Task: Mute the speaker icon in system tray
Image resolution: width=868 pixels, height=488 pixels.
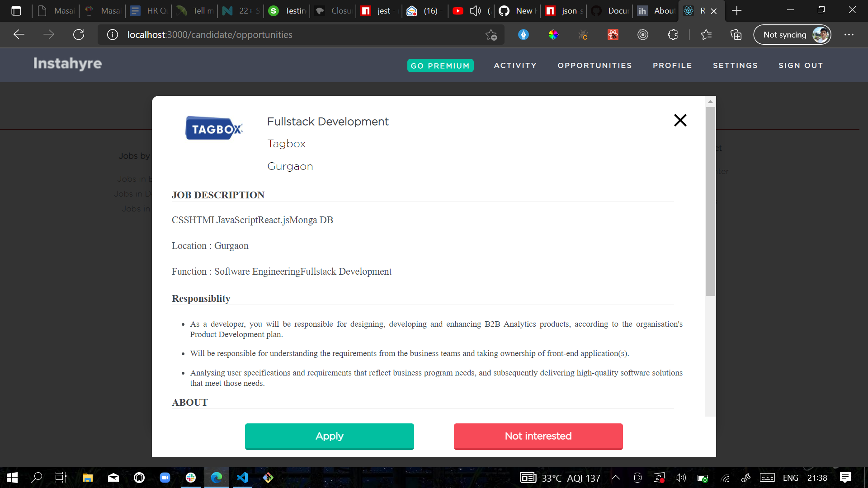Action: click(x=681, y=478)
